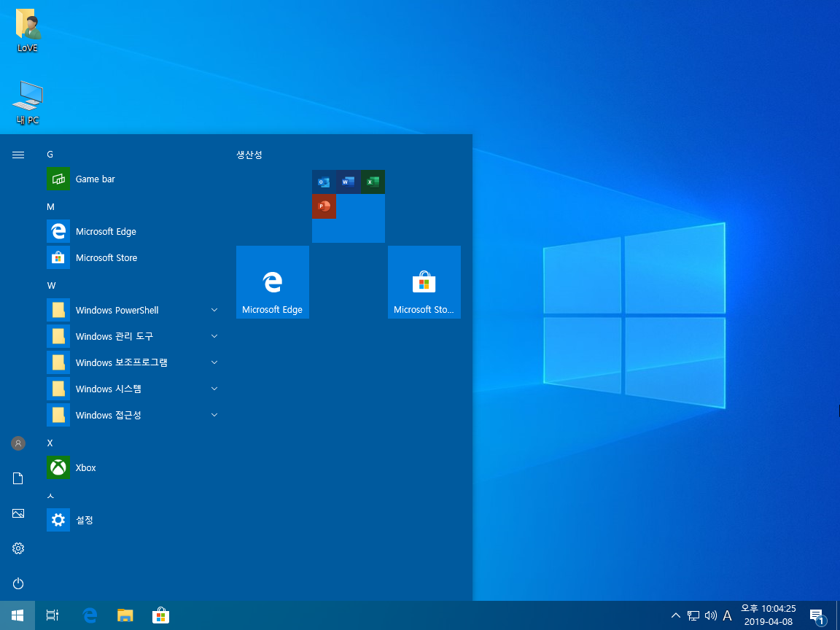Toggle the IME input mode indicator A
The height and width of the screenshot is (630, 840).
(x=727, y=615)
